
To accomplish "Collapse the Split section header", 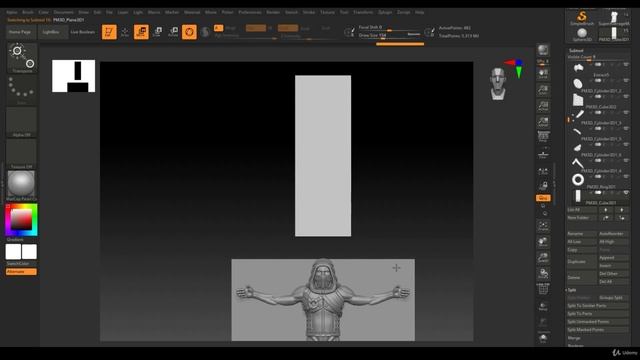I will pyautogui.click(x=571, y=290).
